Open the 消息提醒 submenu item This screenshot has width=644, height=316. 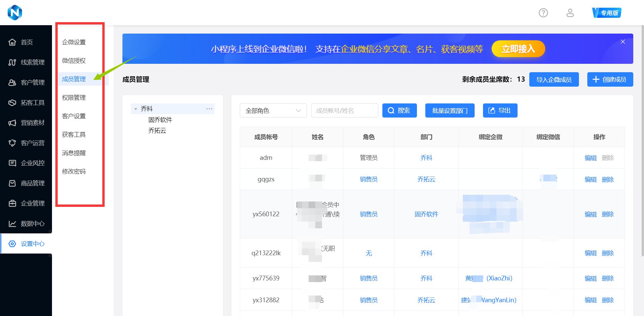[x=74, y=153]
